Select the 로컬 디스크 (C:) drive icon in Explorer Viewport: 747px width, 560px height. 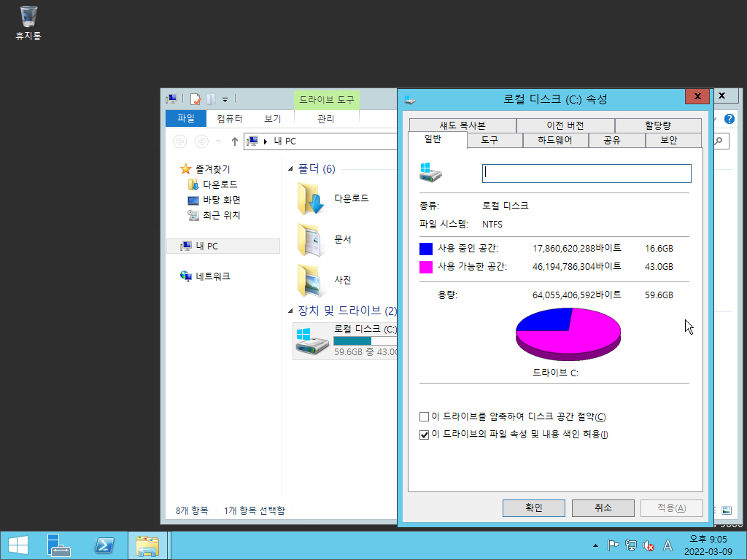tap(312, 341)
